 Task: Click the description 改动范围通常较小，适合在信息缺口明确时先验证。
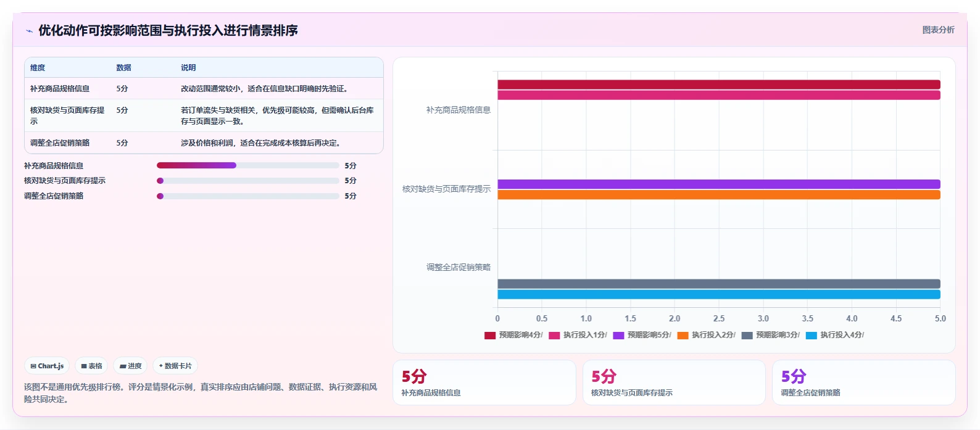266,89
